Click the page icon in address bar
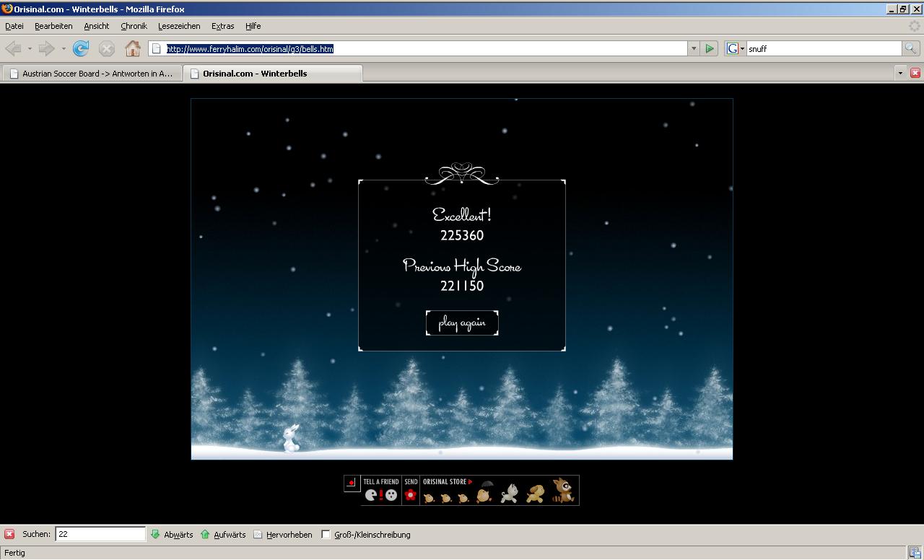 point(156,48)
